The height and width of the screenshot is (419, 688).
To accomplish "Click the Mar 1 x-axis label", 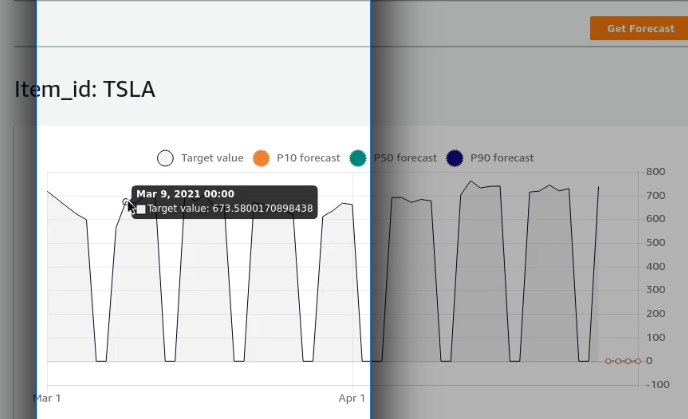I will coord(47,398).
